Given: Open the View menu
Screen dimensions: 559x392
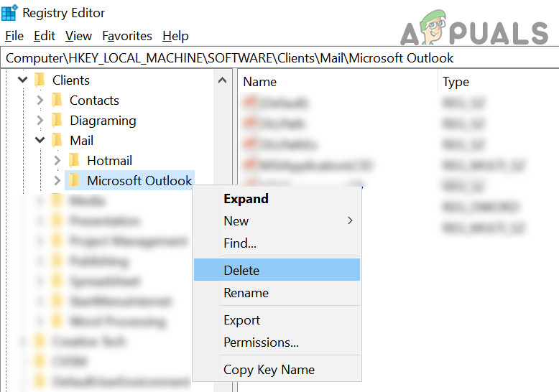Looking at the screenshot, I should coord(78,36).
